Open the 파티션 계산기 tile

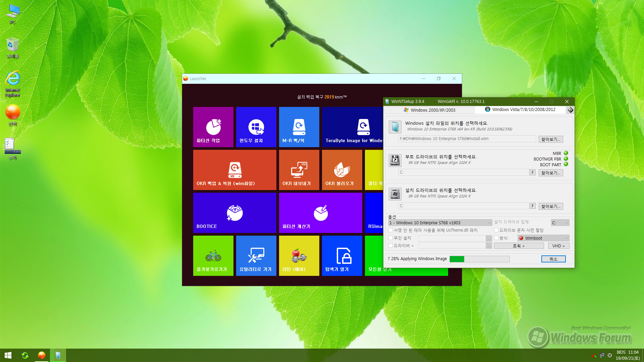[x=320, y=213]
